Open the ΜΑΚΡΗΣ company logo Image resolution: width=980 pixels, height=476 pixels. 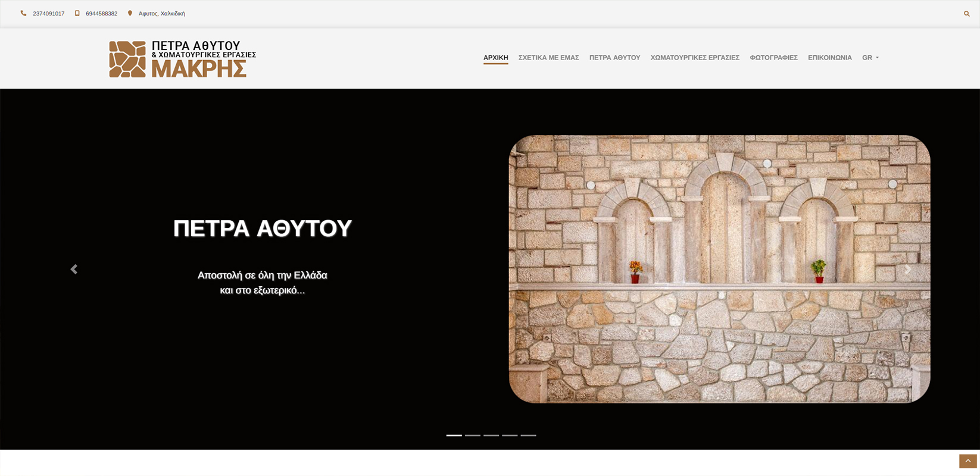183,59
